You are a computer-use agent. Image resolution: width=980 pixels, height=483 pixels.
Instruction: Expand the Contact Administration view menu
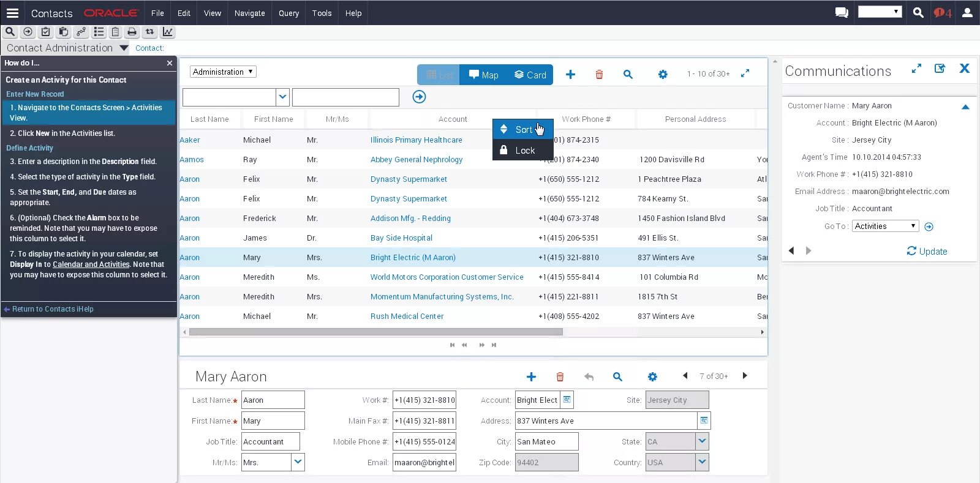click(124, 48)
